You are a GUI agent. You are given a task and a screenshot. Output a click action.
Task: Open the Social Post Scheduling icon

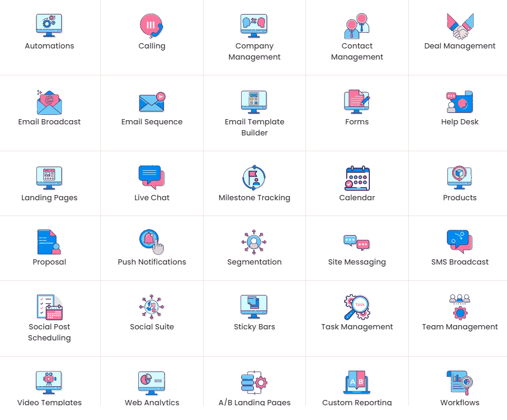[x=49, y=306]
